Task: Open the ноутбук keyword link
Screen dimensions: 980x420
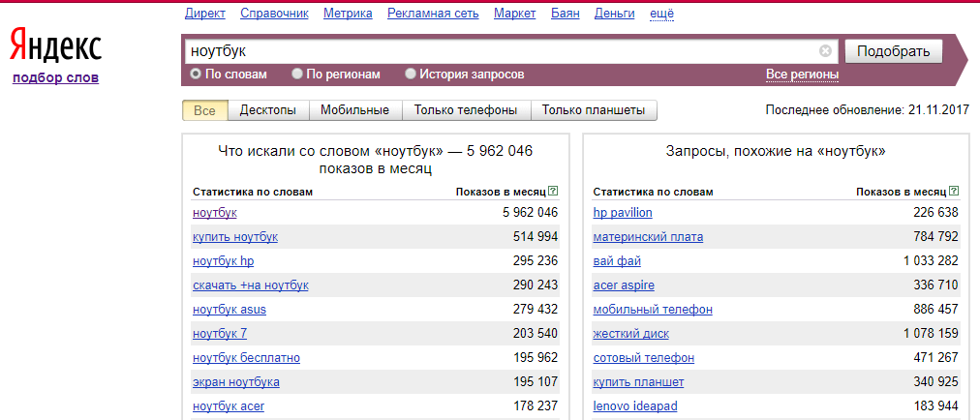Action: click(x=215, y=213)
